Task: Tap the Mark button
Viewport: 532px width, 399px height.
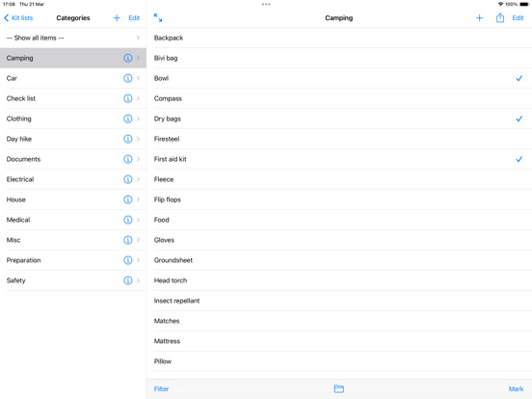Action: coord(516,388)
